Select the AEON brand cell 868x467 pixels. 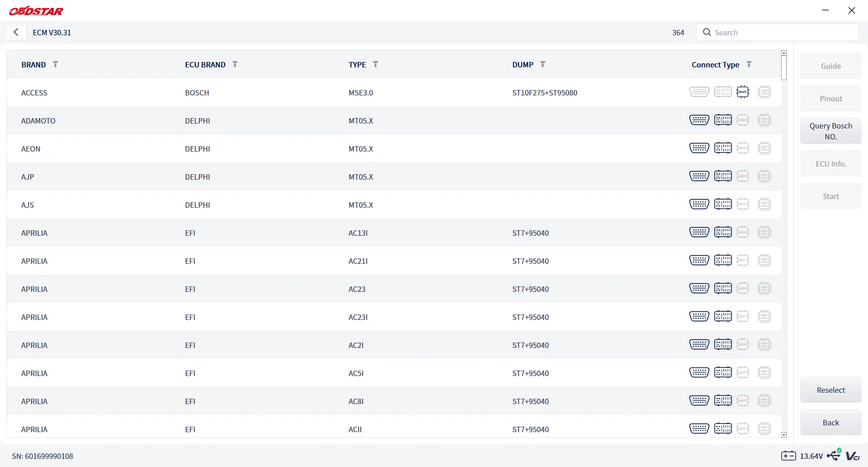[x=31, y=149]
